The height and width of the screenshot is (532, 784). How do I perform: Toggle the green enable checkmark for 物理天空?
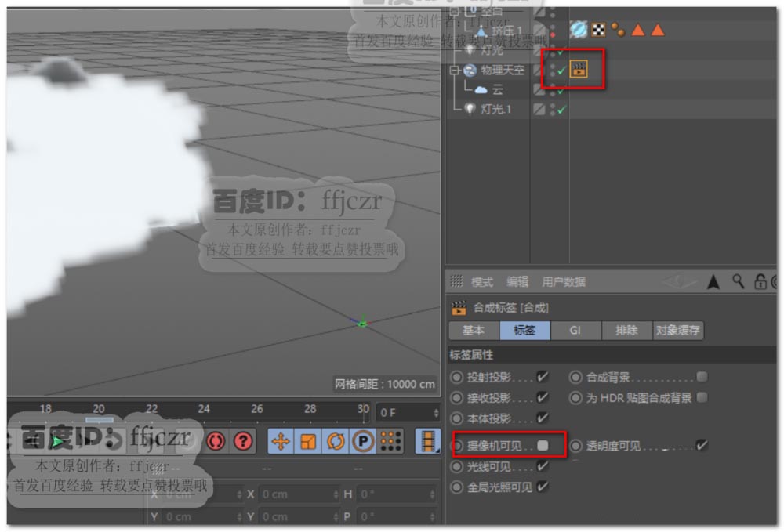coord(561,71)
